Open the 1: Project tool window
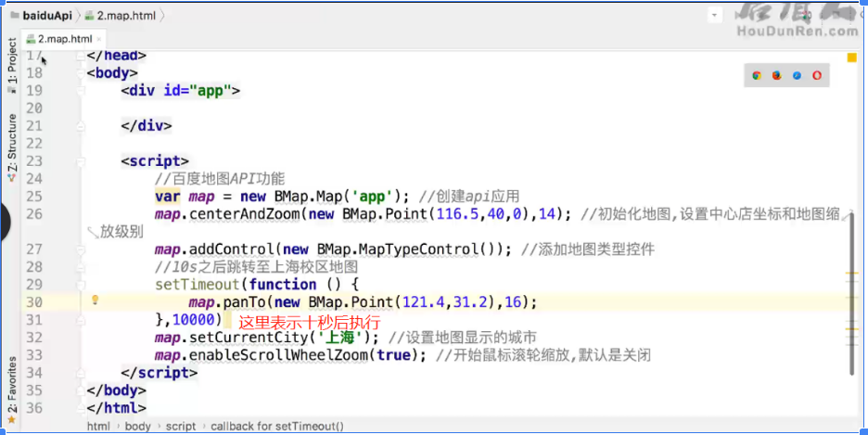Screen dimensions: 868x435 coord(12,65)
